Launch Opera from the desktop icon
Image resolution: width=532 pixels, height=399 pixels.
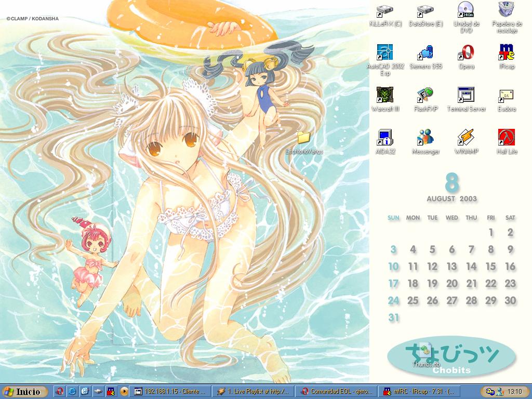coord(466,57)
